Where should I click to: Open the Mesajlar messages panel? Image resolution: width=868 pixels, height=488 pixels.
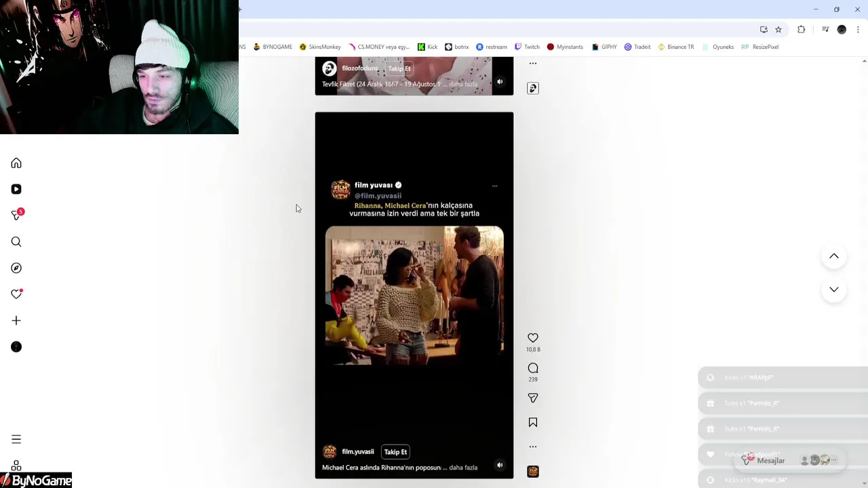791,460
